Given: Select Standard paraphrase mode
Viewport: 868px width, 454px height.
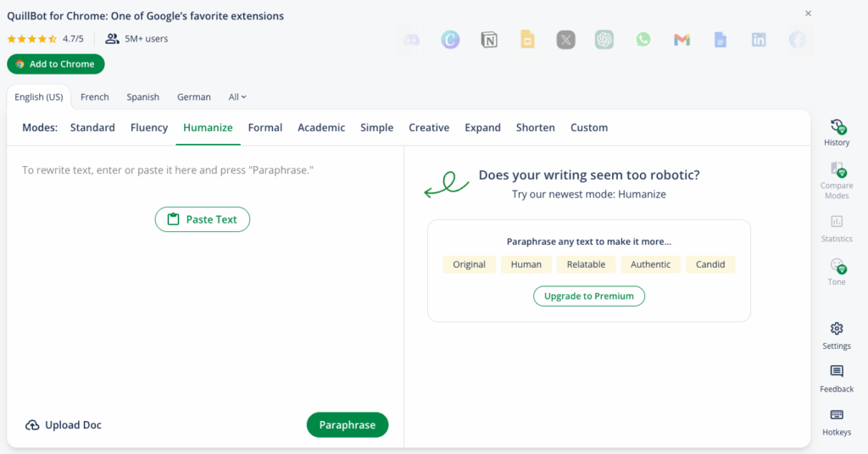Looking at the screenshot, I should (92, 128).
